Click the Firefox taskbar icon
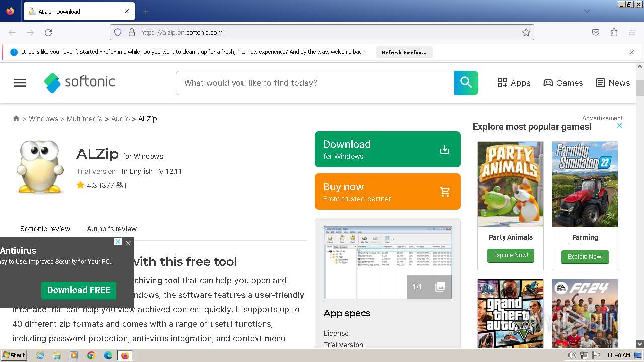The width and height of the screenshot is (644, 362). (125, 355)
